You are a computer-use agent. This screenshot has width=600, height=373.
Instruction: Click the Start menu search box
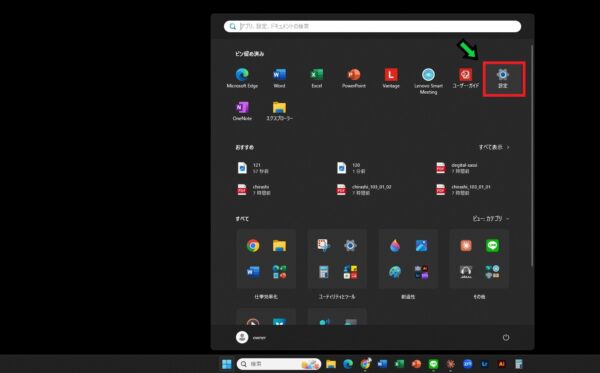click(x=372, y=26)
